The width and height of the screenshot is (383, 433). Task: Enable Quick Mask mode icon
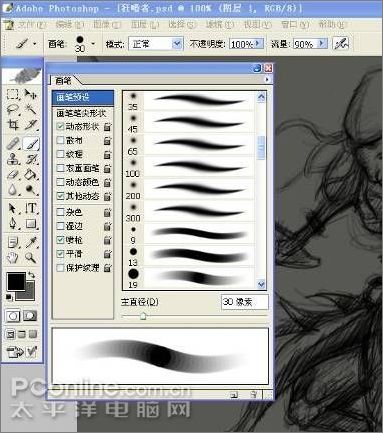(x=30, y=316)
